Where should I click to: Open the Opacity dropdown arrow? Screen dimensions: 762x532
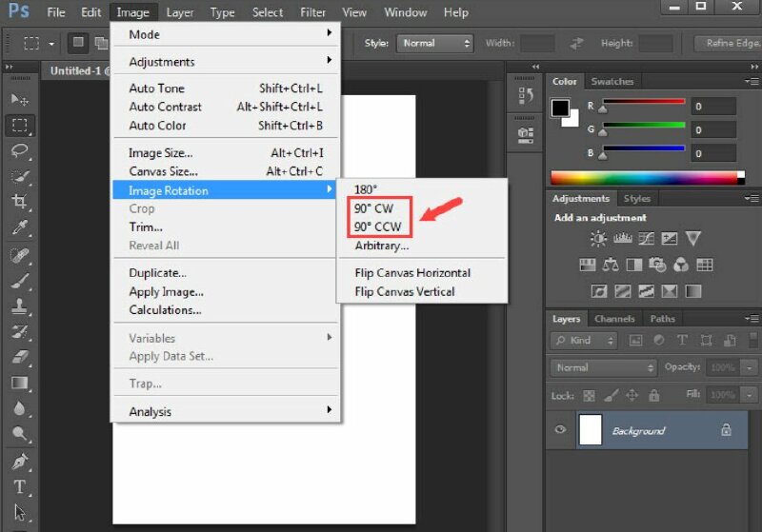(749, 368)
